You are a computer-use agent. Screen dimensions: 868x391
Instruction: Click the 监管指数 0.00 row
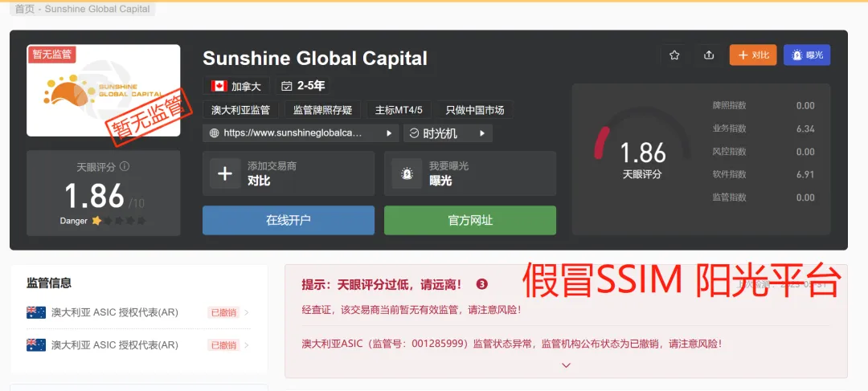[x=764, y=198]
